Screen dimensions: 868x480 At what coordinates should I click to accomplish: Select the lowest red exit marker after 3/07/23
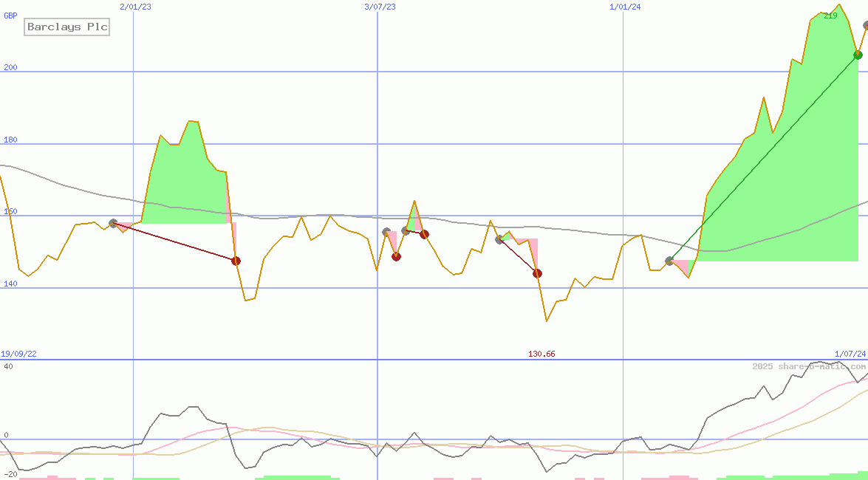point(396,256)
